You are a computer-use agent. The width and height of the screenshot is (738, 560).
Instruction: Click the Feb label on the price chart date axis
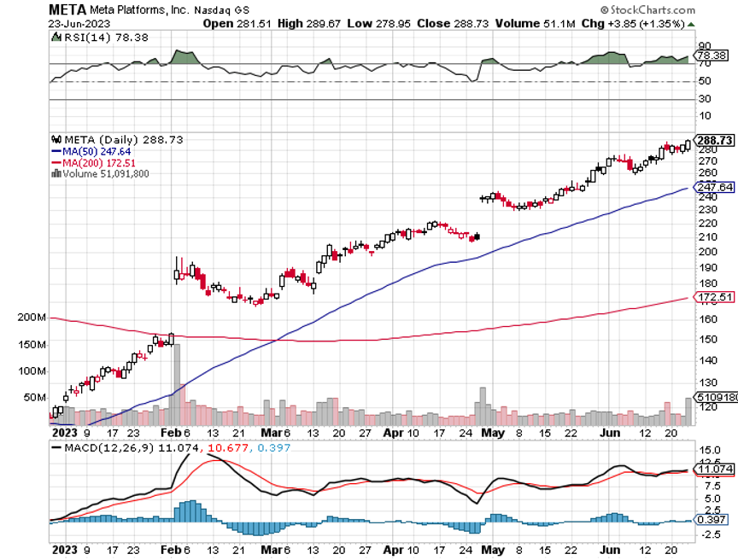[171, 433]
